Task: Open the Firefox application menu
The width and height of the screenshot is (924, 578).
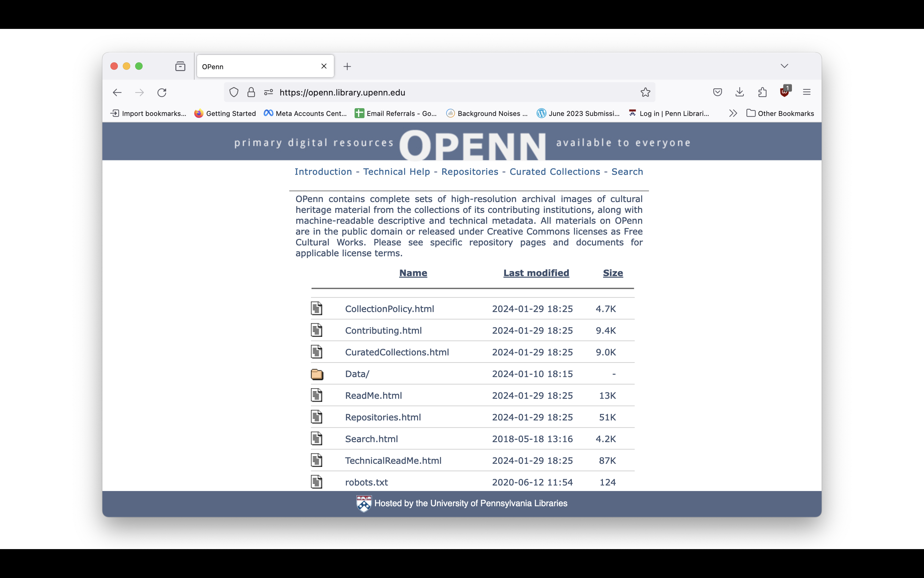Action: click(807, 92)
